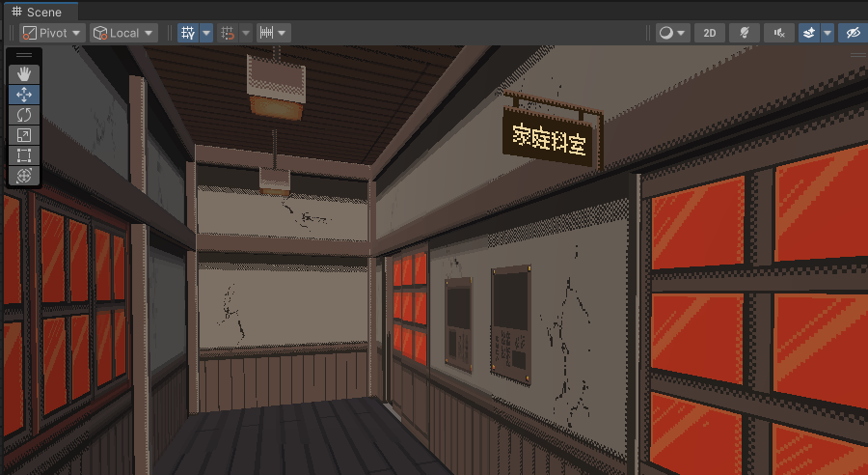Expand the grid options dropdown arrow
This screenshot has height=475, width=868.
pyautogui.click(x=206, y=33)
